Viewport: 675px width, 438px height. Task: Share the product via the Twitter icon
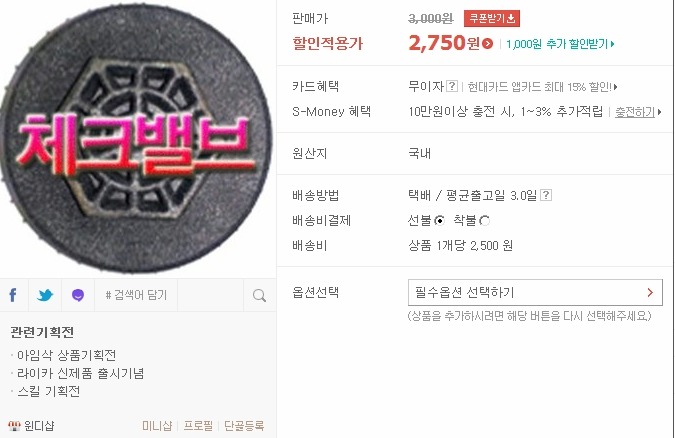(45, 295)
